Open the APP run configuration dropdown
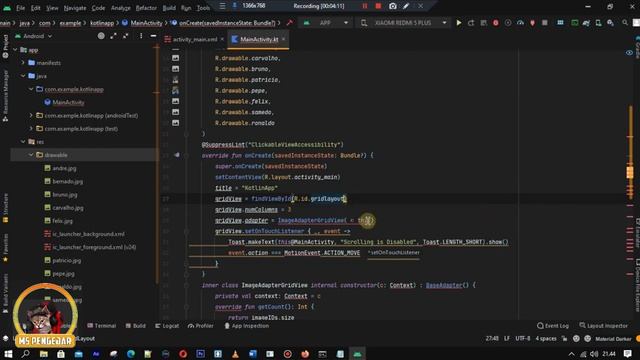Screen dimensions: 640x360 [x=327, y=23]
